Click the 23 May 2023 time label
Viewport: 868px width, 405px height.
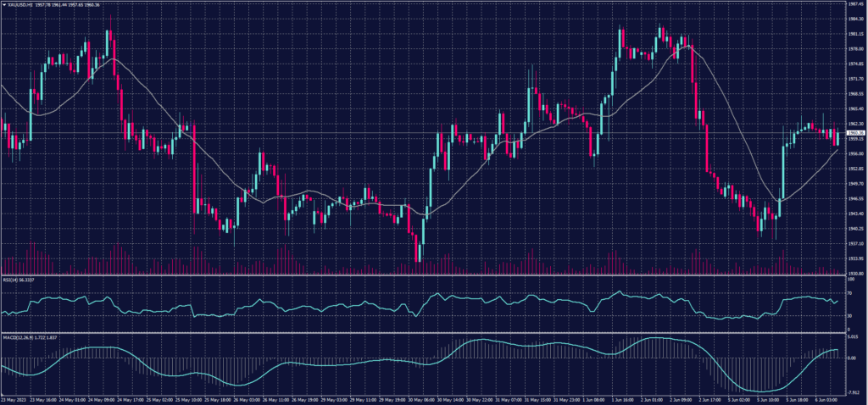click(x=14, y=399)
